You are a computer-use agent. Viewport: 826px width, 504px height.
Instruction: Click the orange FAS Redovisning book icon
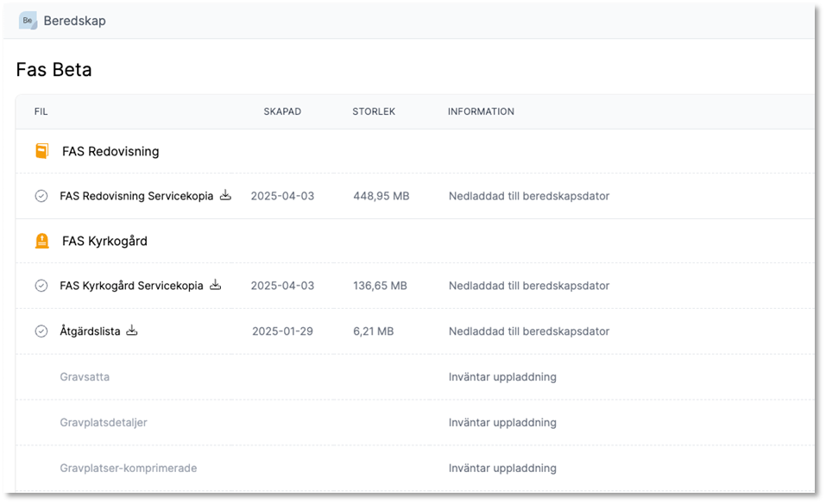coord(41,151)
